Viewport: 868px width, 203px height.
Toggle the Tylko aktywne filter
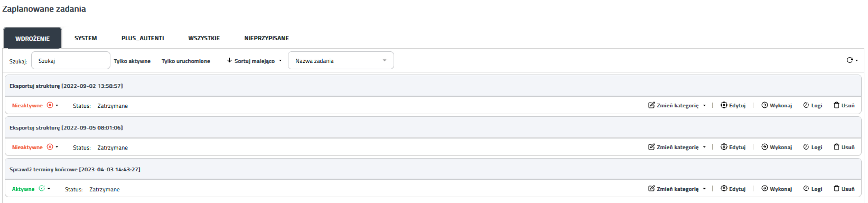click(132, 61)
